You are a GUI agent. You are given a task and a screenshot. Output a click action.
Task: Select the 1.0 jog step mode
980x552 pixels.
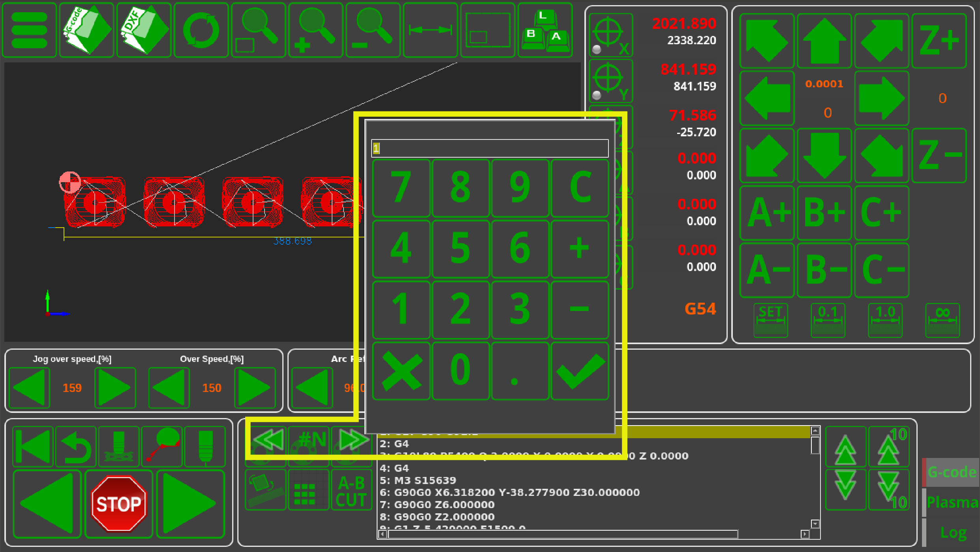pos(885,320)
